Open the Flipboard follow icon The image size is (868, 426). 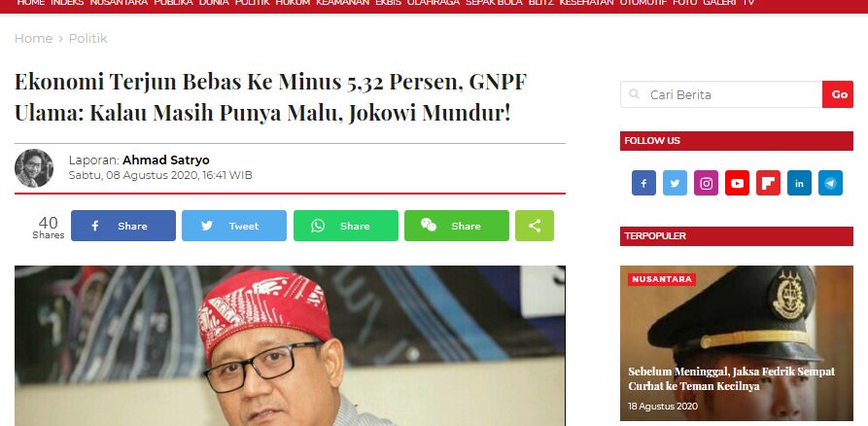tap(768, 183)
